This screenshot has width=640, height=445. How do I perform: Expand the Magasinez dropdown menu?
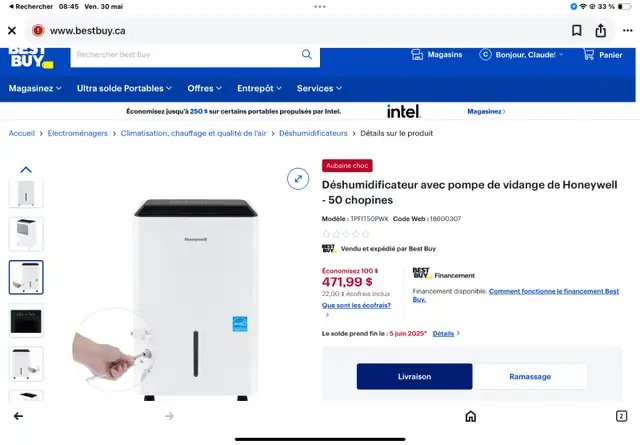point(35,88)
